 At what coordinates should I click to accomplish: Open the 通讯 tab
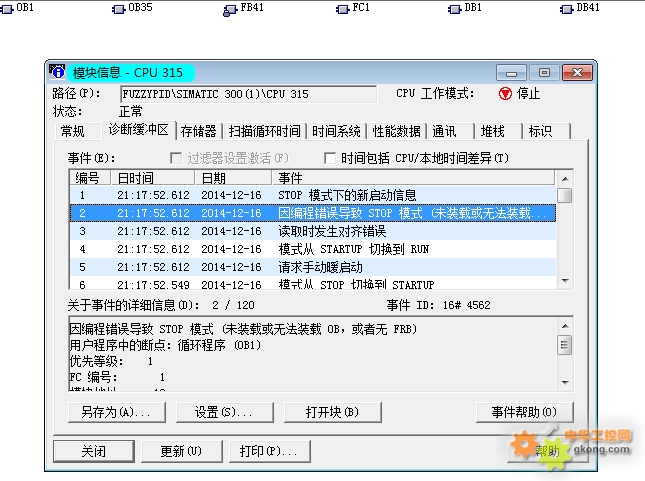(450, 131)
